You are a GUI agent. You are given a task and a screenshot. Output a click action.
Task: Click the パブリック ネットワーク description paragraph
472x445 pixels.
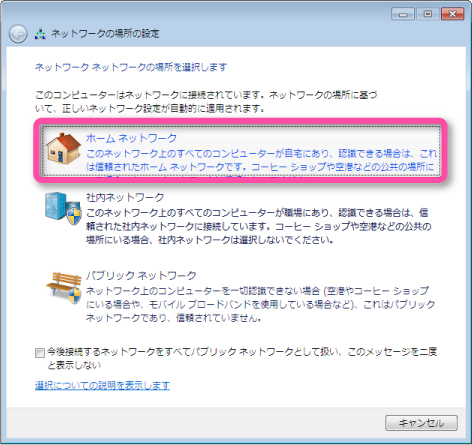tap(260, 304)
